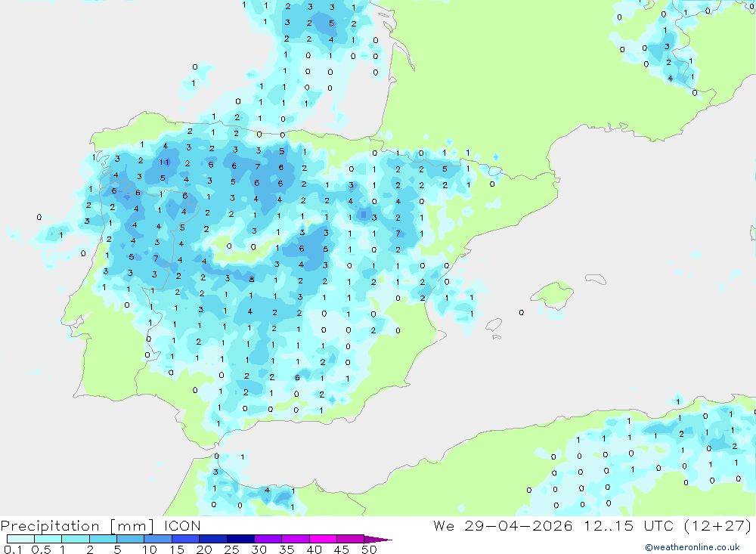Screen dimensions: 756x554
Task: Click the '50' legend scale label
Action: [x=369, y=549]
